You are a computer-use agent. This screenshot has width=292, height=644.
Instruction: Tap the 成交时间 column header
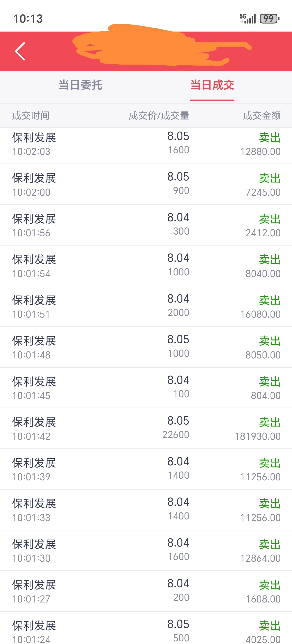(x=31, y=116)
